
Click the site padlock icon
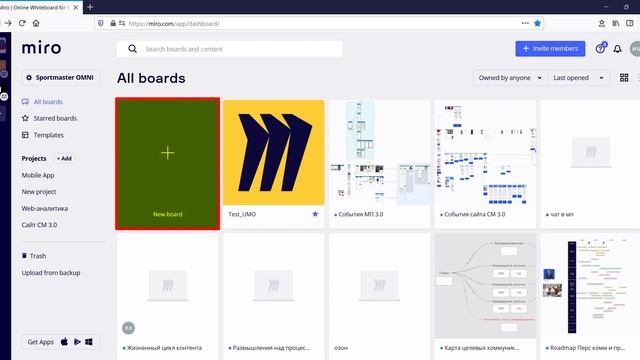click(x=113, y=23)
